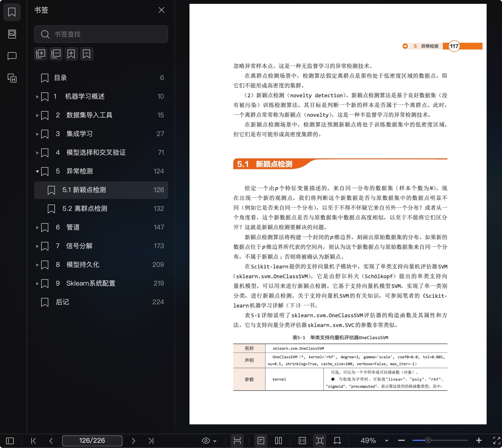
Task: Remove the selected bookmark icon
Action: click(x=87, y=54)
